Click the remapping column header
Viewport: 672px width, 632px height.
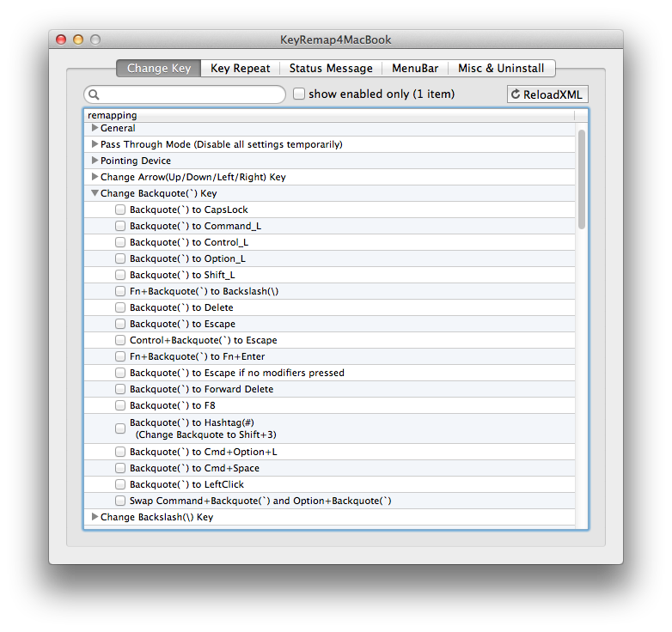point(329,115)
